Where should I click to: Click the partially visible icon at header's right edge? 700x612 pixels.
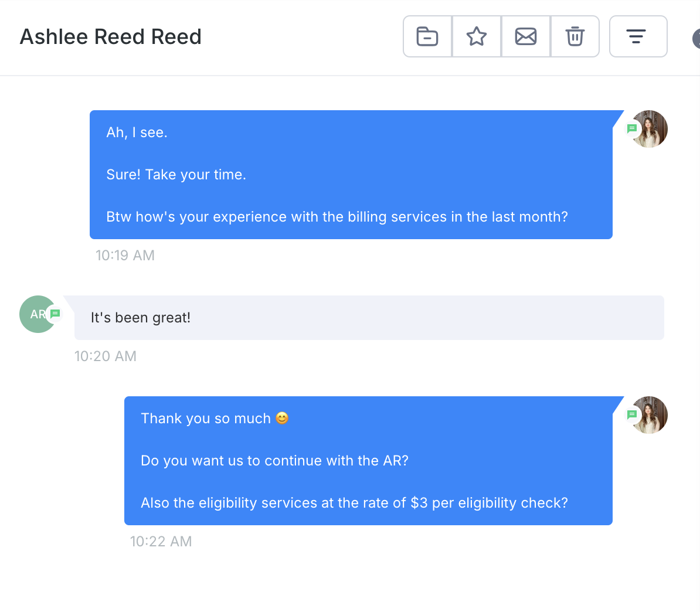tap(696, 39)
